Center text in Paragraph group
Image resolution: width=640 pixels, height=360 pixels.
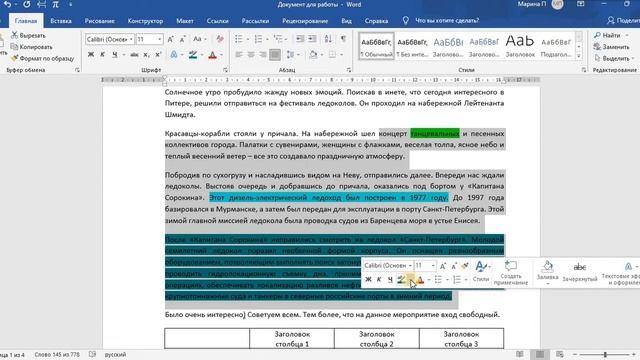(251, 54)
